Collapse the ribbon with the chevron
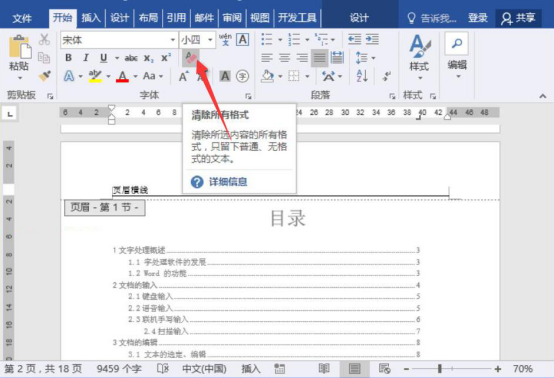This screenshot has width=554, height=378. pyautogui.click(x=543, y=96)
